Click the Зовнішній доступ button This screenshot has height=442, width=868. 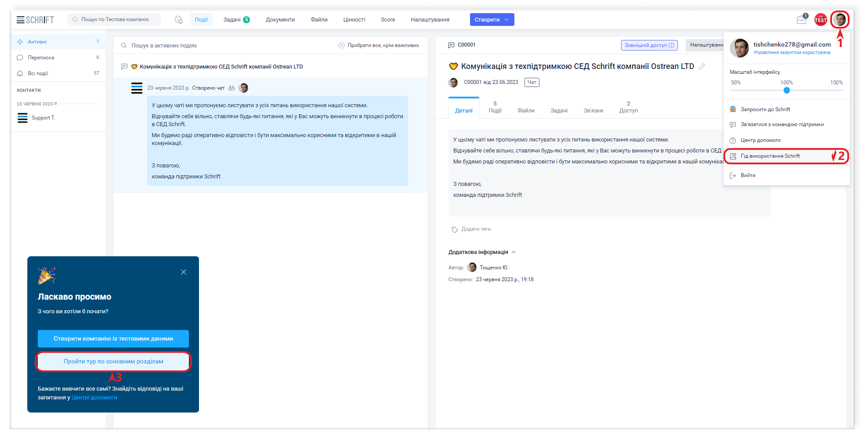coord(649,45)
